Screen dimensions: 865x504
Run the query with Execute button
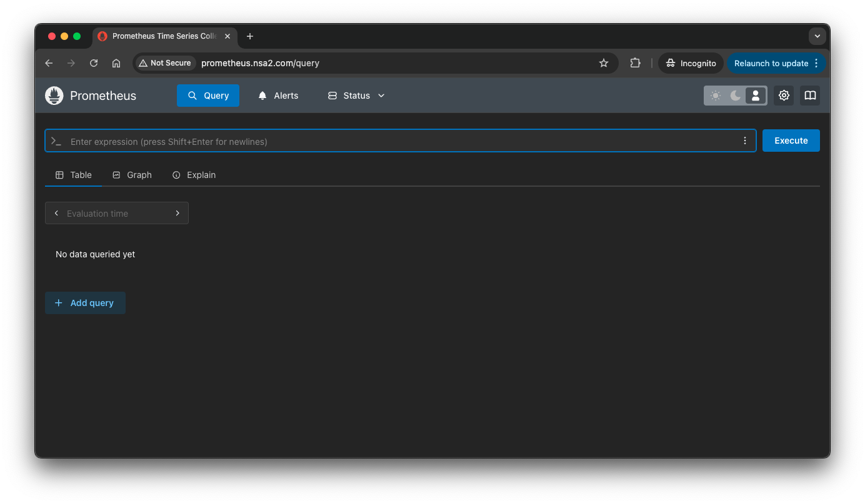point(791,141)
